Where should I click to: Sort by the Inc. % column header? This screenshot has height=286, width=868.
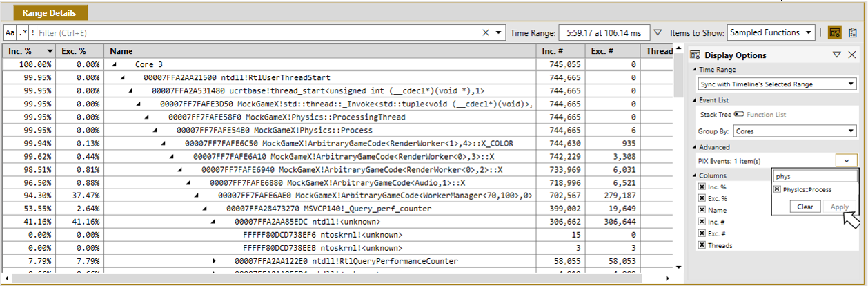pyautogui.click(x=28, y=51)
